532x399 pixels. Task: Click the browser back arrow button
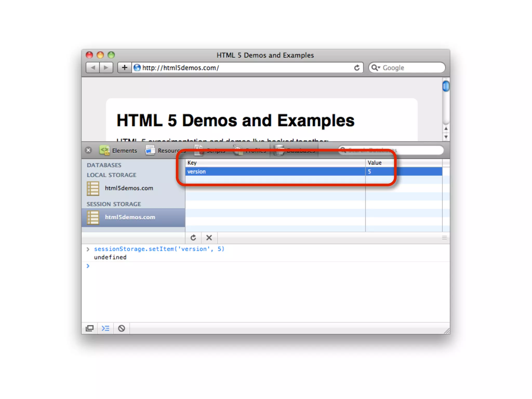(x=93, y=68)
